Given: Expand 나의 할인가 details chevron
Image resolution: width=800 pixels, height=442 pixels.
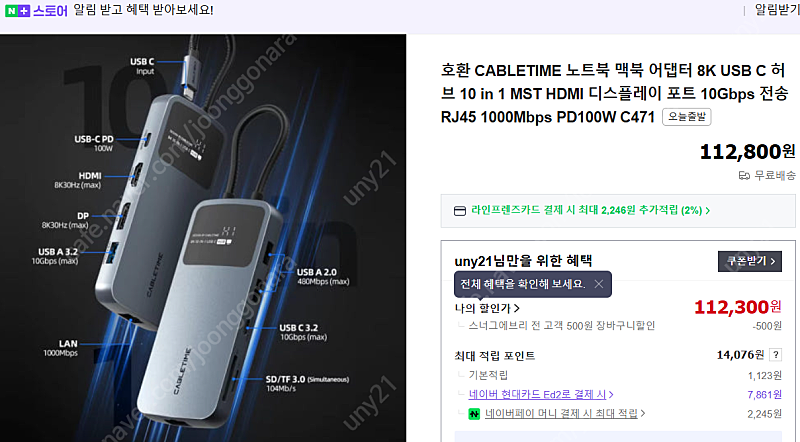Looking at the screenshot, I should coord(517,308).
